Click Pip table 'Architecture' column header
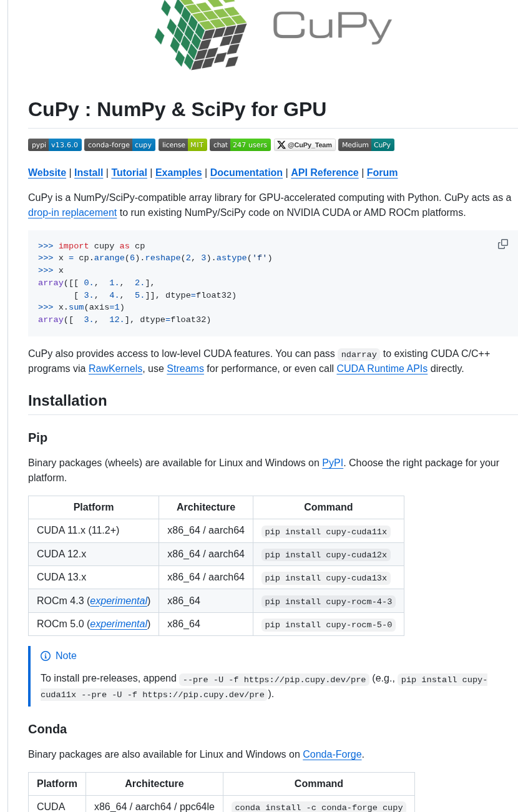The height and width of the screenshot is (812, 518). [206, 507]
